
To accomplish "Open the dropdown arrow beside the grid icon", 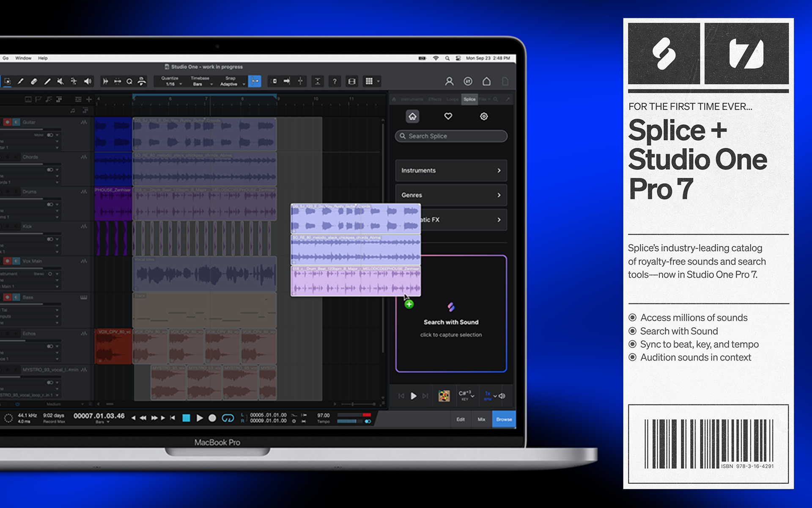I will point(379,81).
